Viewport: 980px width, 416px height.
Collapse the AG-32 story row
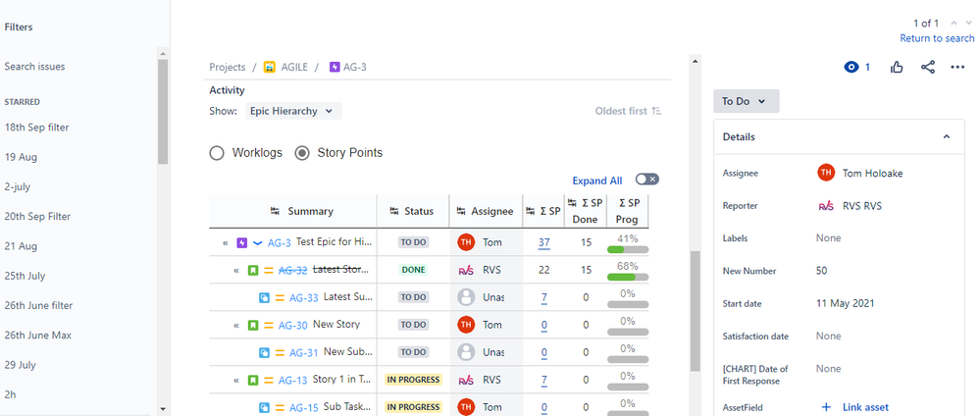[x=236, y=270]
